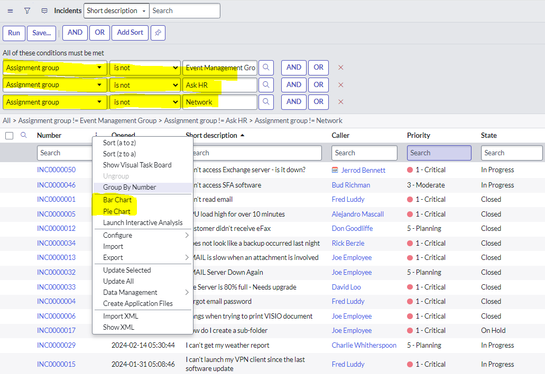Remove the Ask HR condition

click(x=341, y=84)
